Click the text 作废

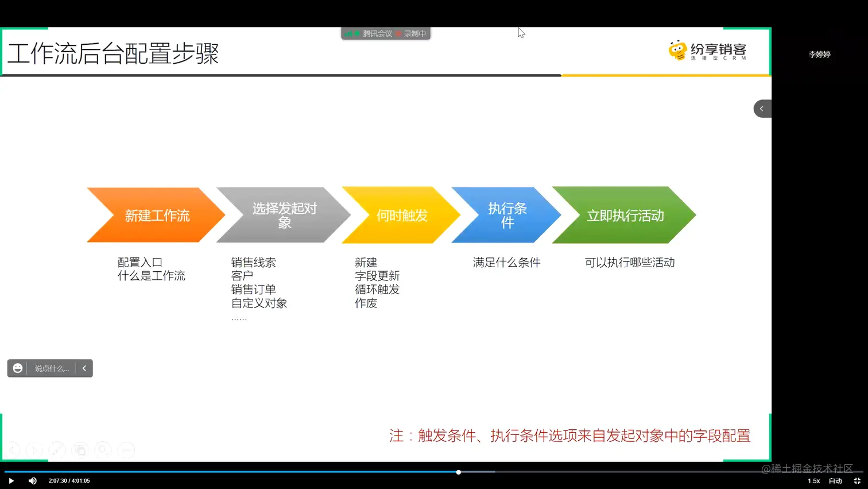pyautogui.click(x=366, y=303)
